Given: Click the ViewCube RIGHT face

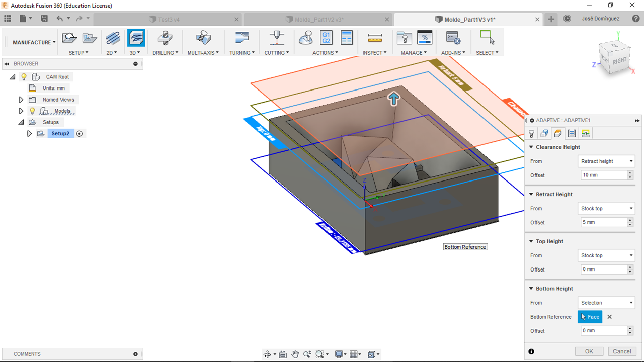Looking at the screenshot, I should [620, 60].
